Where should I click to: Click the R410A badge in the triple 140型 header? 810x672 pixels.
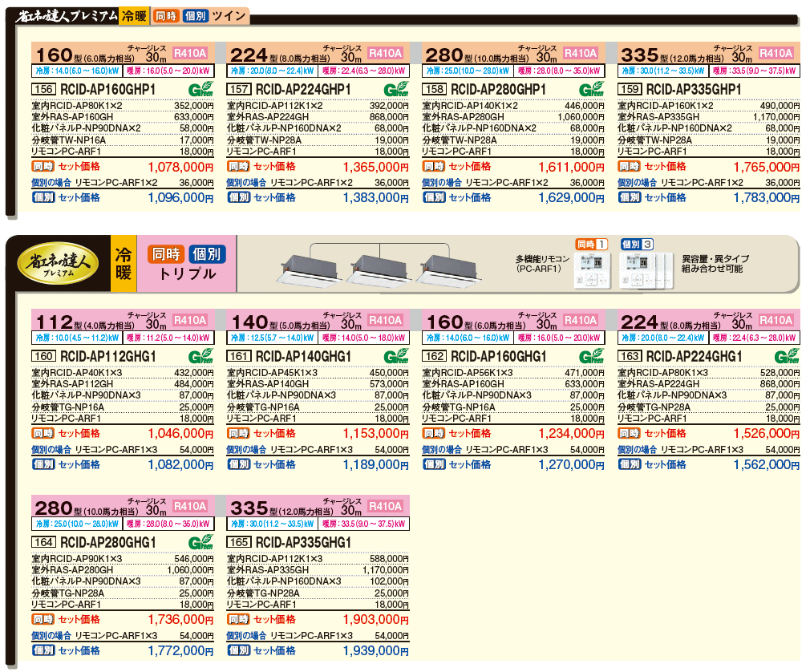[x=386, y=320]
